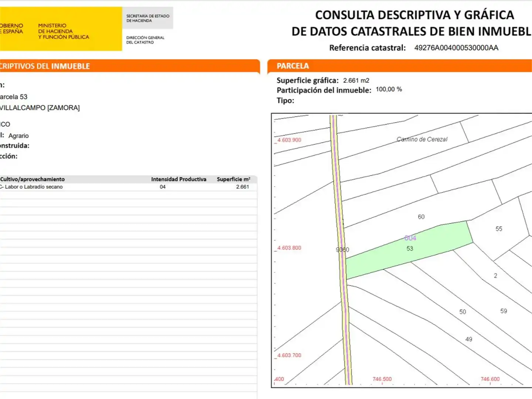Click parcel number 49 on map
Viewport: 532px width, 399px height.
469,339
